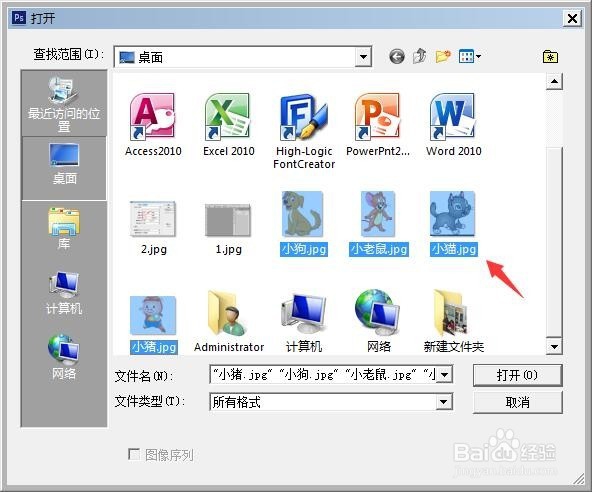Viewport: 592px width, 492px height.
Task: Open the view menu icon
Action: tap(470, 57)
